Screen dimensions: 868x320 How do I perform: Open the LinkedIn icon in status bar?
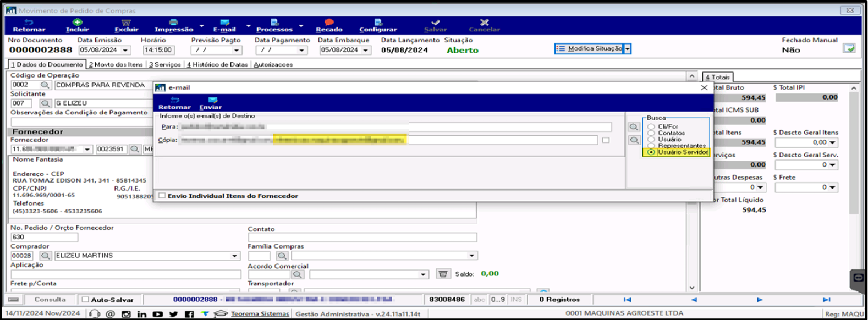[x=142, y=314]
